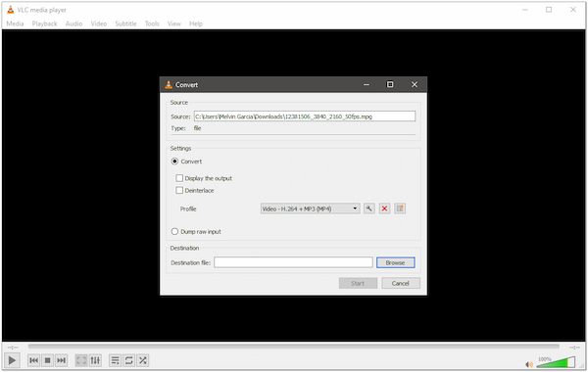Viewport: 588px width, 372px height.
Task: Click the Stop playback button
Action: (x=48, y=360)
